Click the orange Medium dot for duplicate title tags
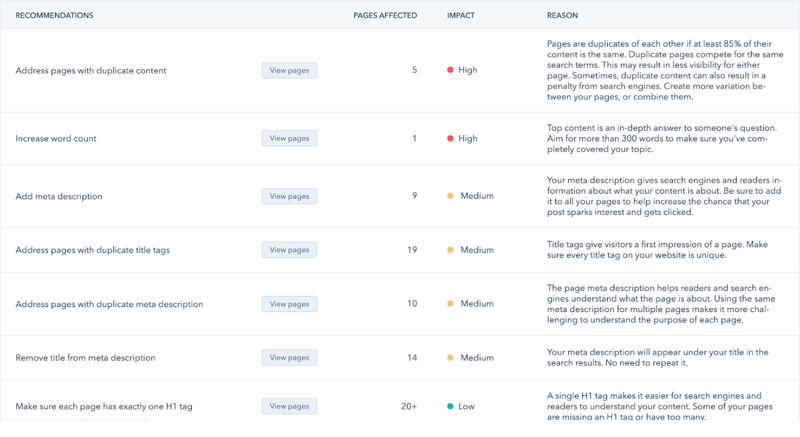This screenshot has width=800, height=437. pos(450,250)
